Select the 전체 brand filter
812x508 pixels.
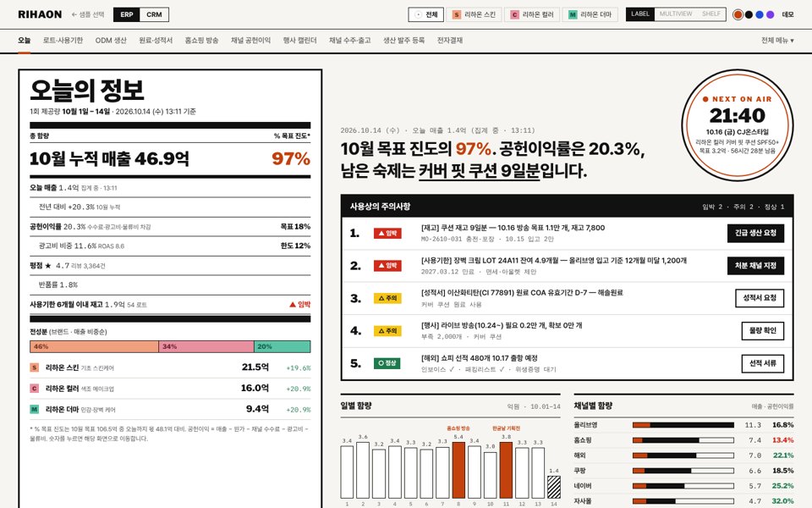click(x=426, y=14)
